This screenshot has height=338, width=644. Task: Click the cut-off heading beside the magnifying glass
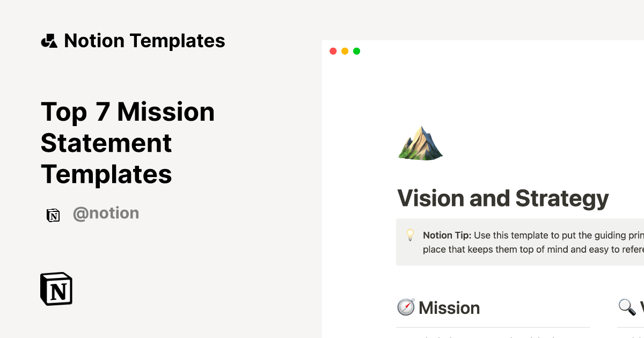click(x=641, y=308)
